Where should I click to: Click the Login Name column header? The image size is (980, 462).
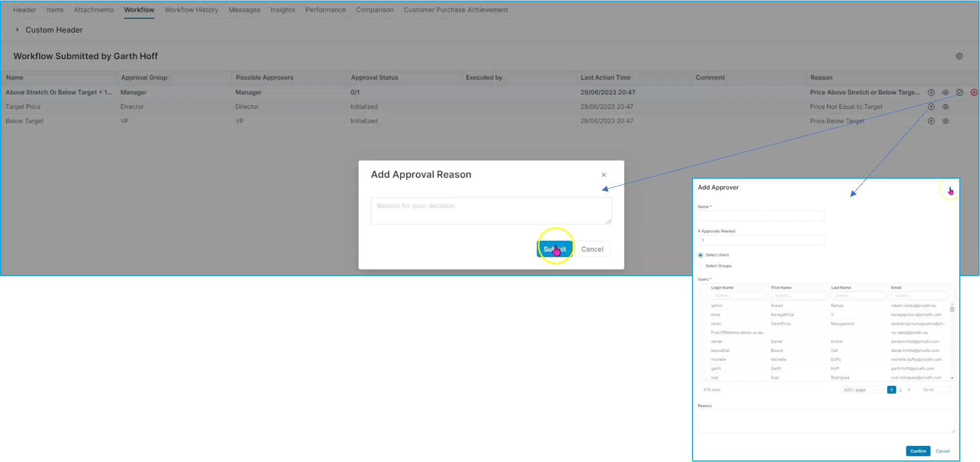pyautogui.click(x=722, y=287)
